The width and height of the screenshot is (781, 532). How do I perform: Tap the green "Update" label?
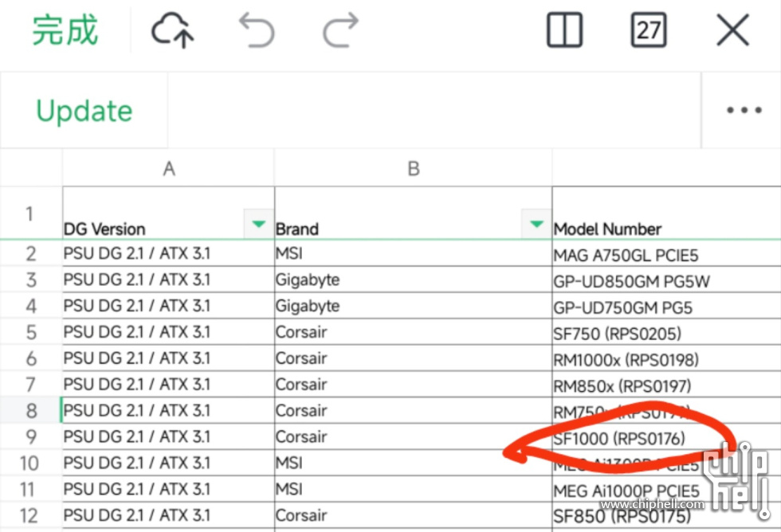[x=84, y=111]
